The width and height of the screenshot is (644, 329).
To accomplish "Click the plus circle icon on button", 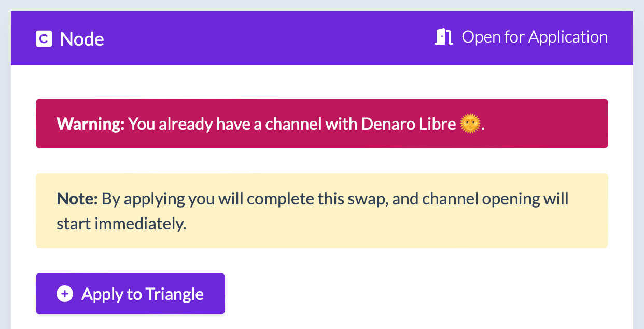I will click(x=65, y=294).
